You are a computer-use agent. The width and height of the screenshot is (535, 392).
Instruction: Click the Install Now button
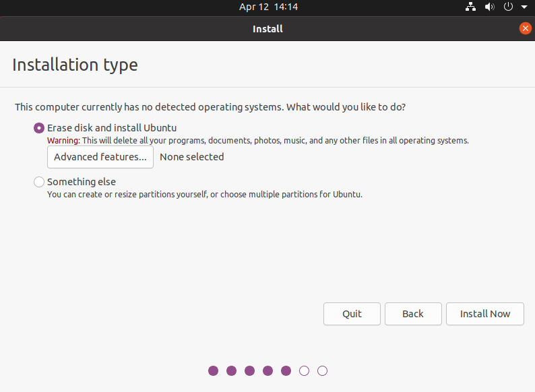(485, 314)
